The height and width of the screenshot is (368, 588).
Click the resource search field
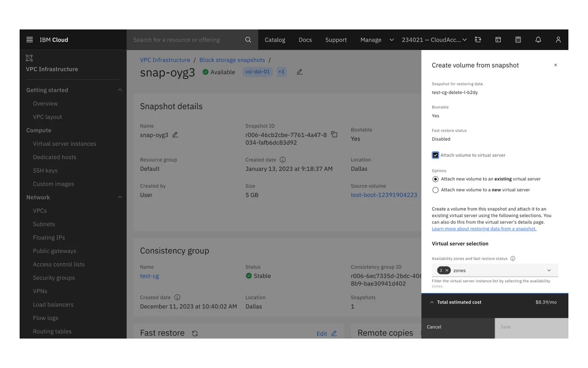pyautogui.click(x=186, y=40)
